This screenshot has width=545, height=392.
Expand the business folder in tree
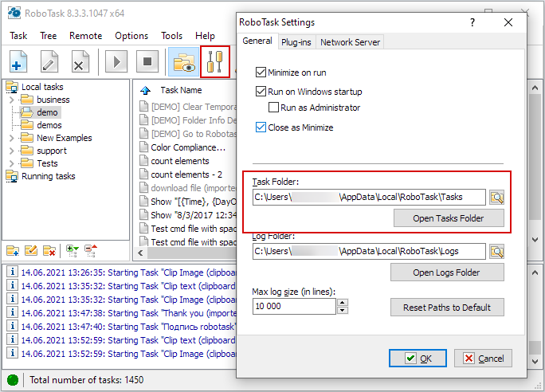11,100
